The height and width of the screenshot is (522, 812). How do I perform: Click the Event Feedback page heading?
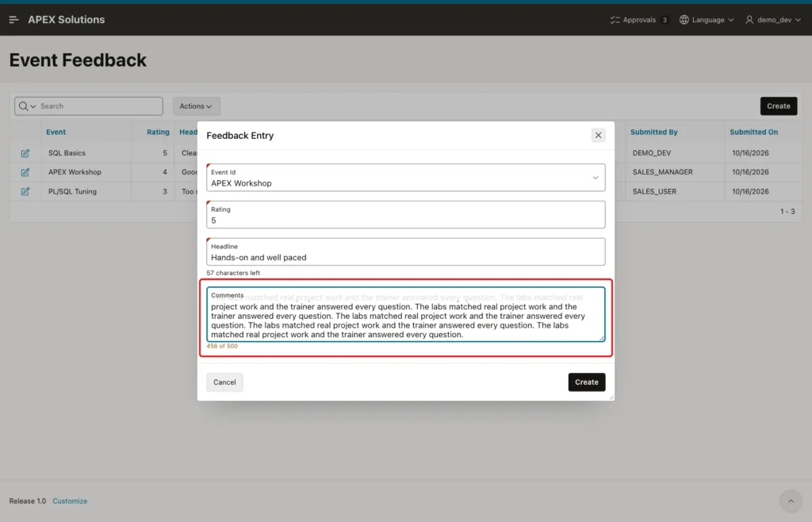click(x=78, y=60)
